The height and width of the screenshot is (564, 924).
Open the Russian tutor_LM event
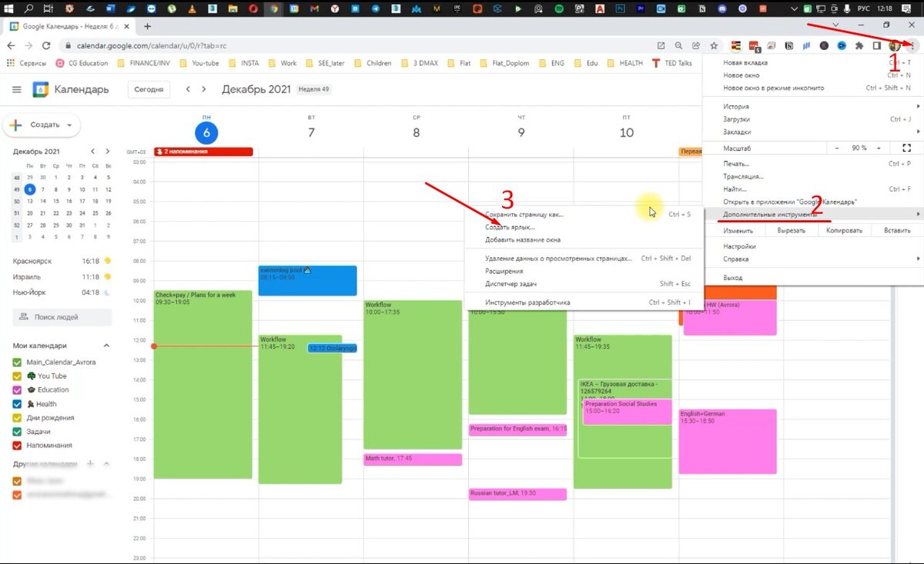517,494
